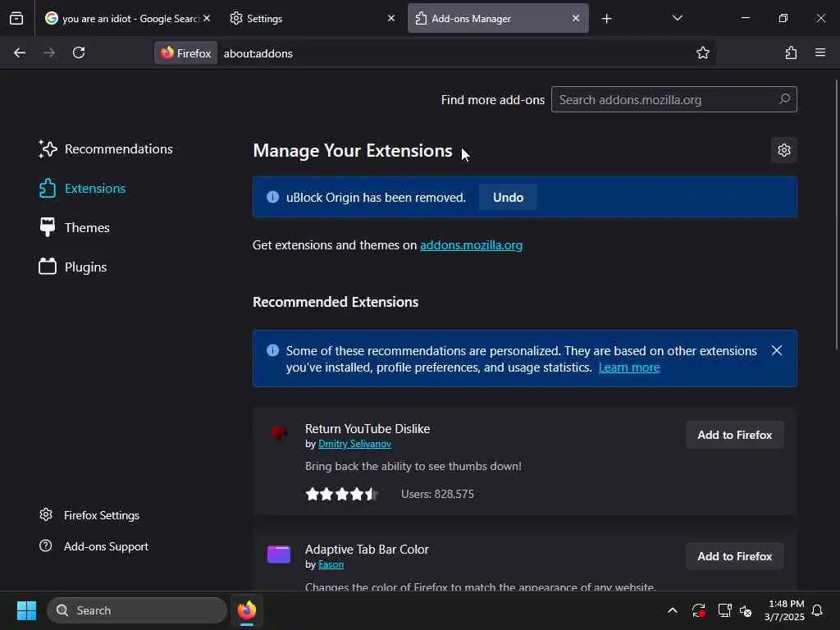Click the Adaptive Tab Bar Color icon
The width and height of the screenshot is (840, 630).
(279, 554)
